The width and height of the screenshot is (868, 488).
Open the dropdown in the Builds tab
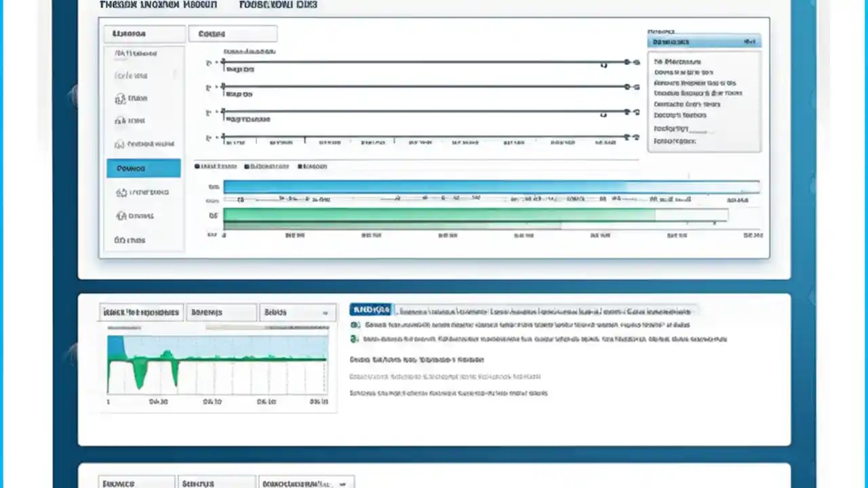point(325,312)
